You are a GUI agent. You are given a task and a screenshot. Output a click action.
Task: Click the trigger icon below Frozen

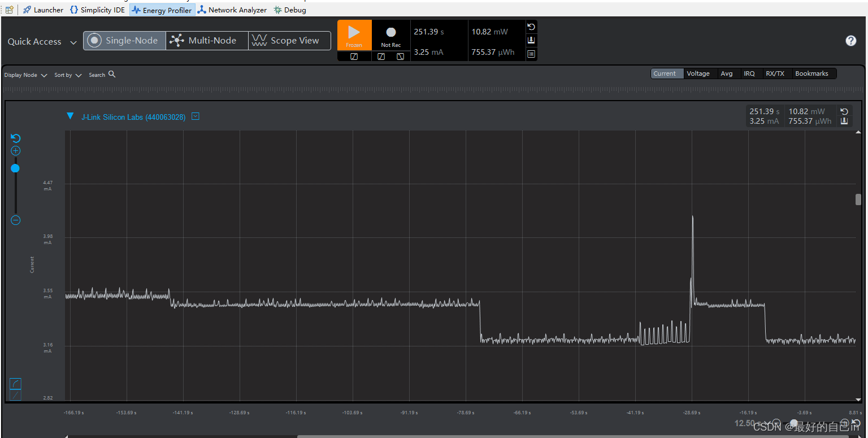pyautogui.click(x=354, y=56)
